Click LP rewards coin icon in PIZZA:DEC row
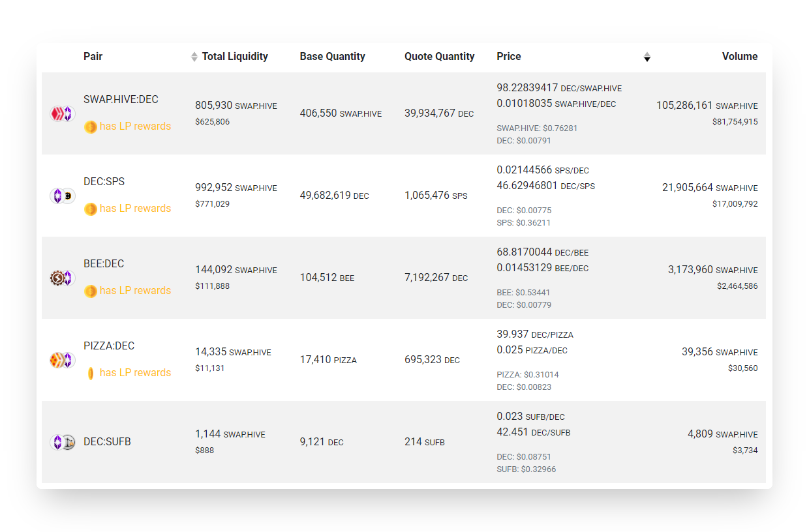The height and width of the screenshot is (532, 809). click(91, 373)
